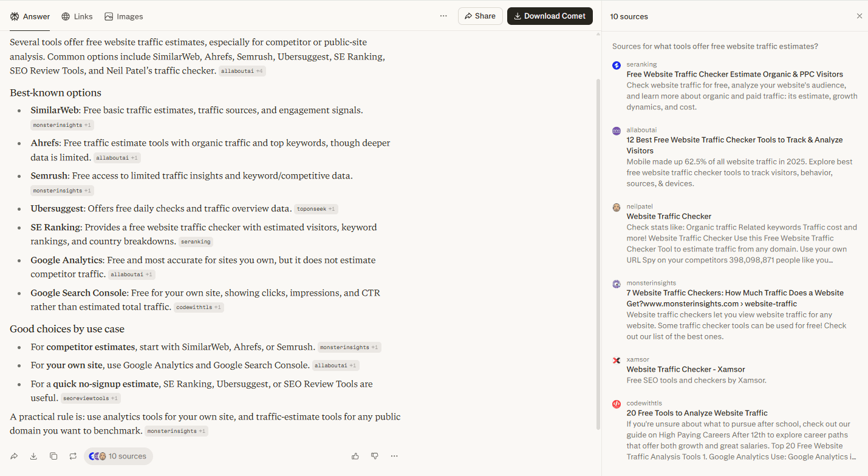The image size is (868, 476).
Task: Give the answer a thumbs down
Action: click(375, 456)
